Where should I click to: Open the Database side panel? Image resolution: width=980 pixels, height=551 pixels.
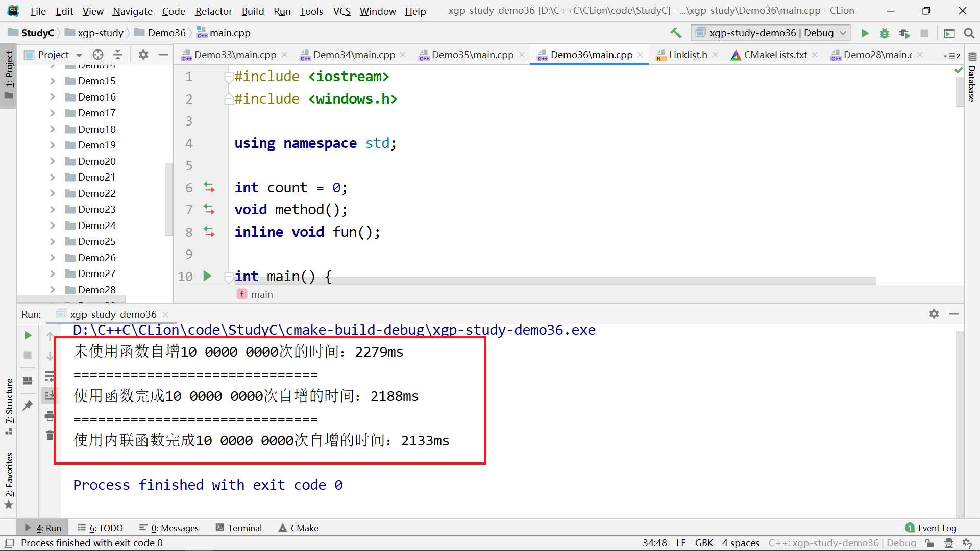click(972, 77)
